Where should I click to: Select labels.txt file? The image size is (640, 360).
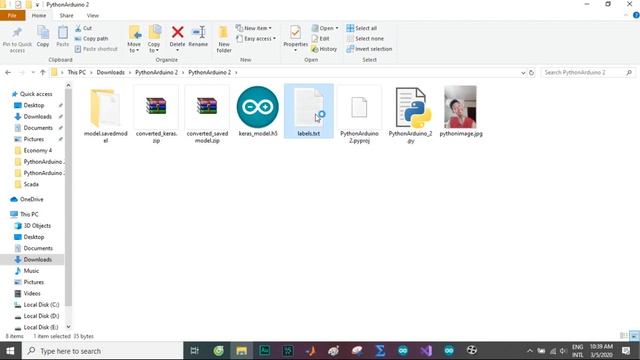point(309,111)
